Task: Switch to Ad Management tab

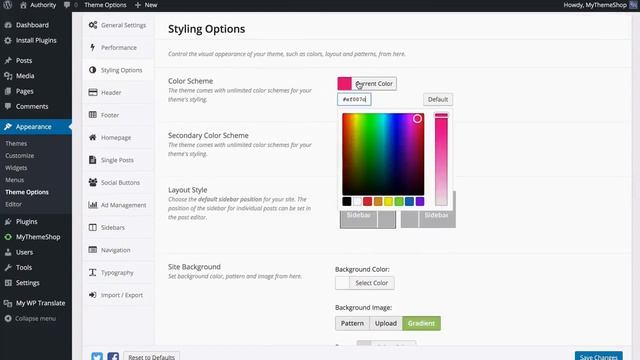Action: [118, 205]
